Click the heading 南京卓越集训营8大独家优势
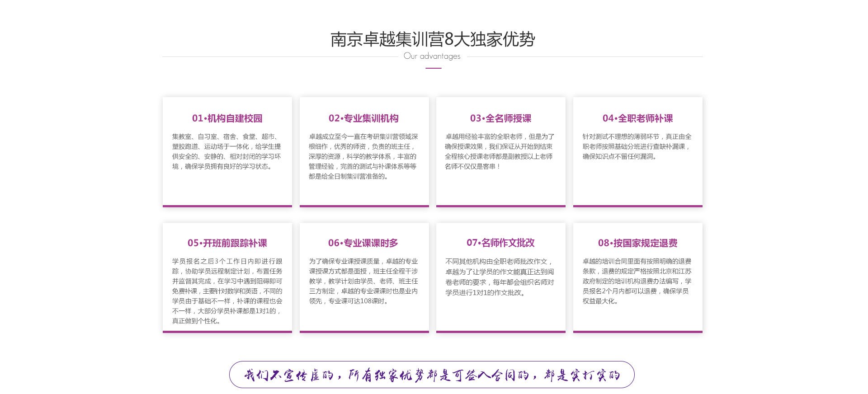The image size is (868, 394). 433,40
